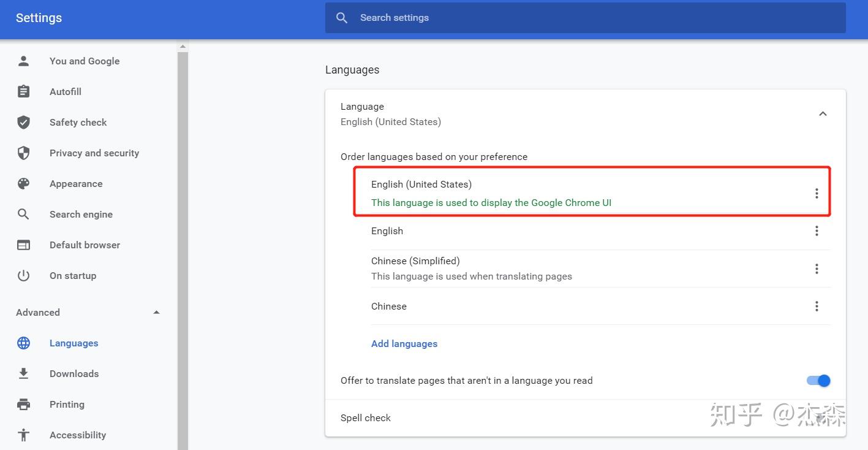Click the "Languages" heading above the settings card
Image resolution: width=868 pixels, height=450 pixels.
352,70
